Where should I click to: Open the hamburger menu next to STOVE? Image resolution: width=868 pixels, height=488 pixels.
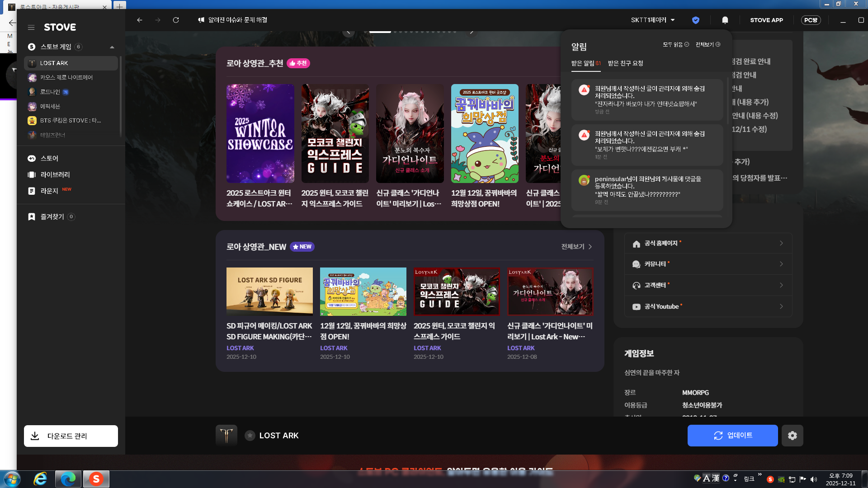pos(31,28)
